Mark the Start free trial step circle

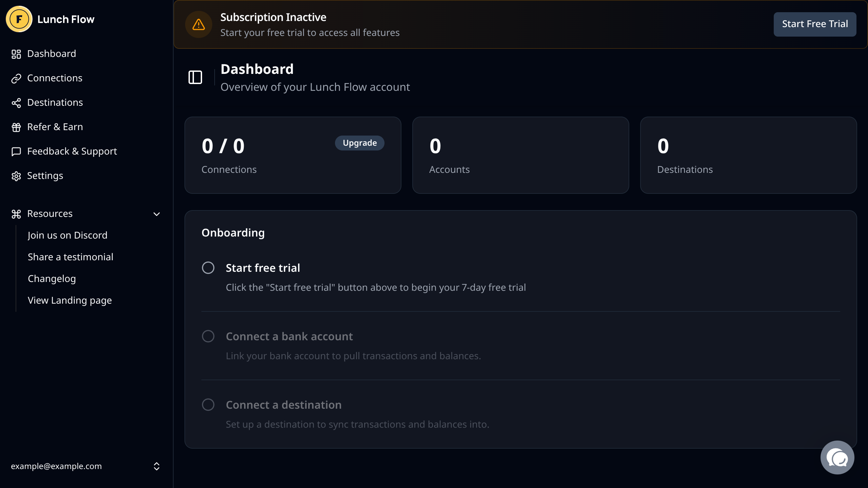tap(208, 268)
